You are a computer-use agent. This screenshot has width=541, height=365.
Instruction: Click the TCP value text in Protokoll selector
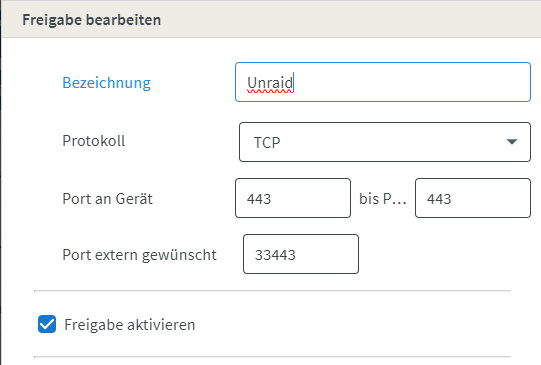coord(267,142)
